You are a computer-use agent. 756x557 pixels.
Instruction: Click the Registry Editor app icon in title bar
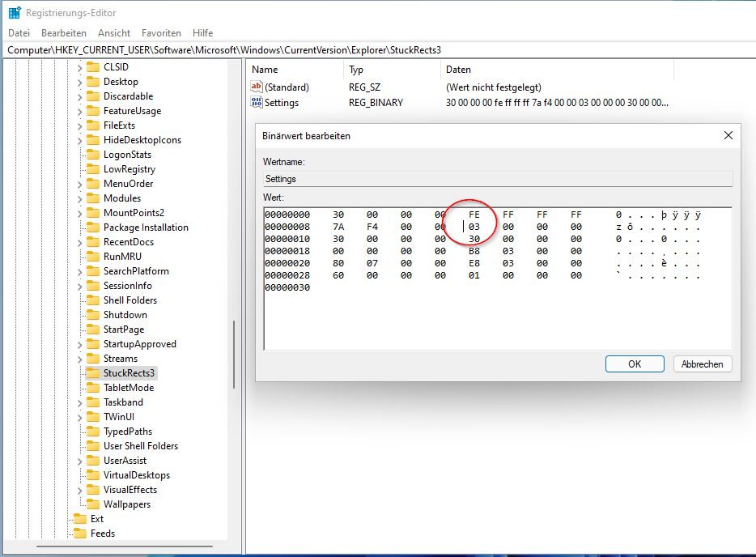(x=15, y=13)
